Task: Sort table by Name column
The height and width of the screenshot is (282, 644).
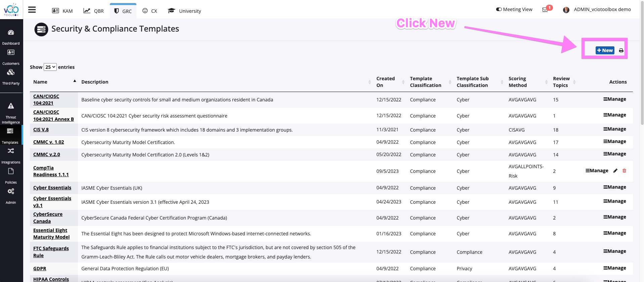Action: pyautogui.click(x=54, y=82)
